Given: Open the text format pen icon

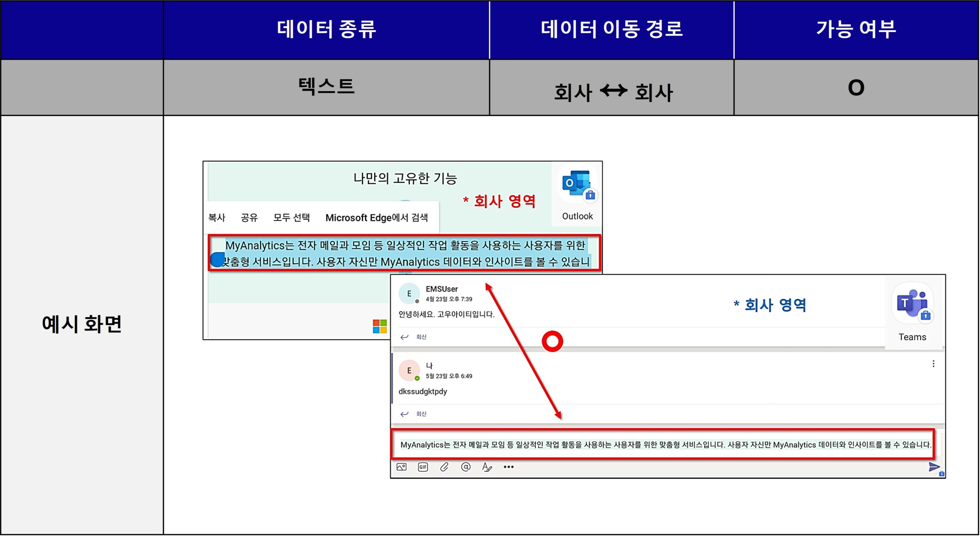Looking at the screenshot, I should pos(487,467).
